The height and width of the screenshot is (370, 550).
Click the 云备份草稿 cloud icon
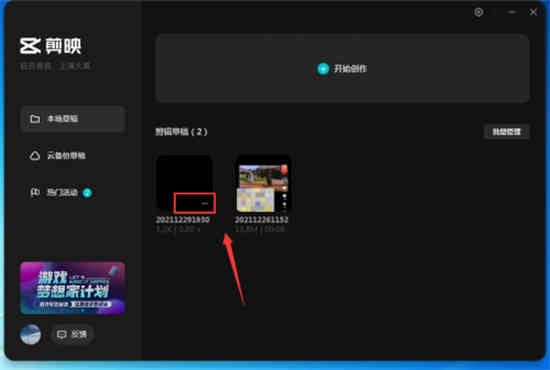tap(35, 155)
